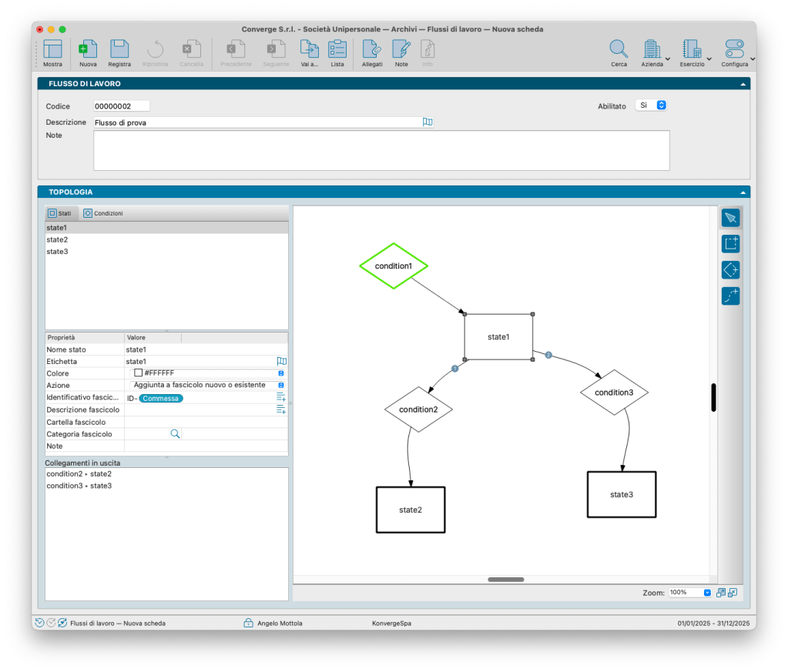Switch to the Stati tab
Screen dimensions: 788x672
[x=62, y=213]
